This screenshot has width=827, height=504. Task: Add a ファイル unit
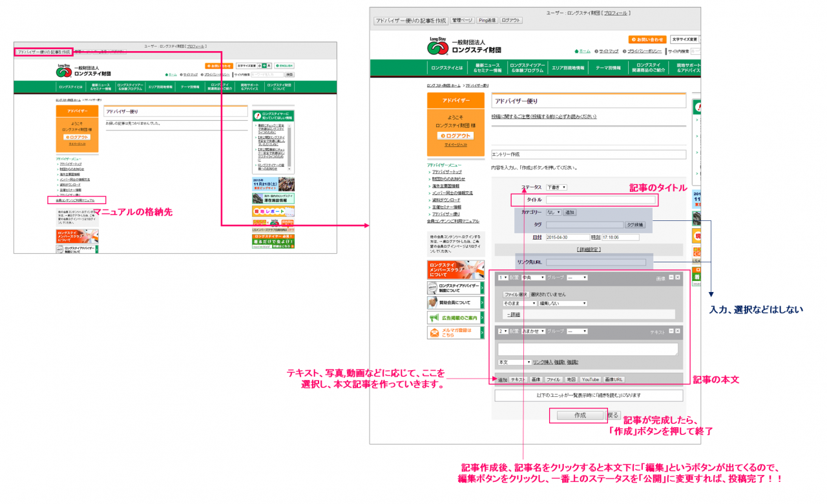(x=554, y=380)
